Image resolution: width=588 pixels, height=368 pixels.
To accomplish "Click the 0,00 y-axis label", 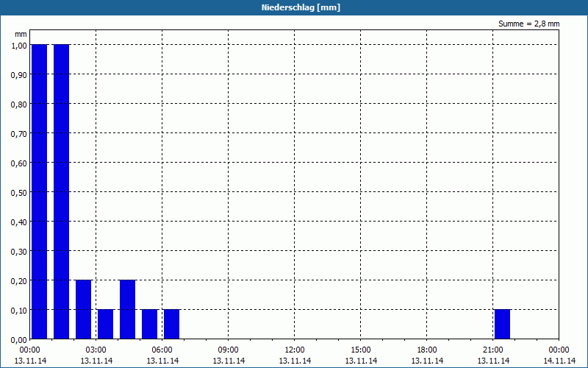I will point(19,340).
